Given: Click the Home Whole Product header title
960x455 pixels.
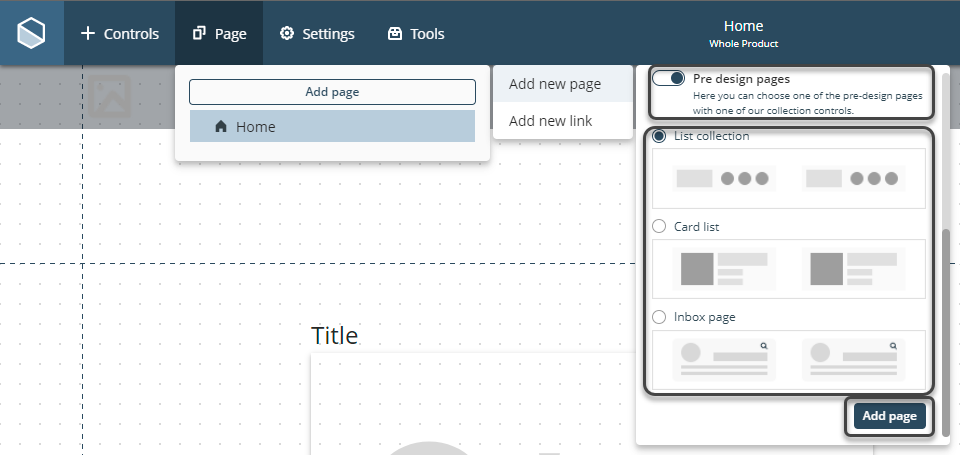Looking at the screenshot, I should point(743,34).
